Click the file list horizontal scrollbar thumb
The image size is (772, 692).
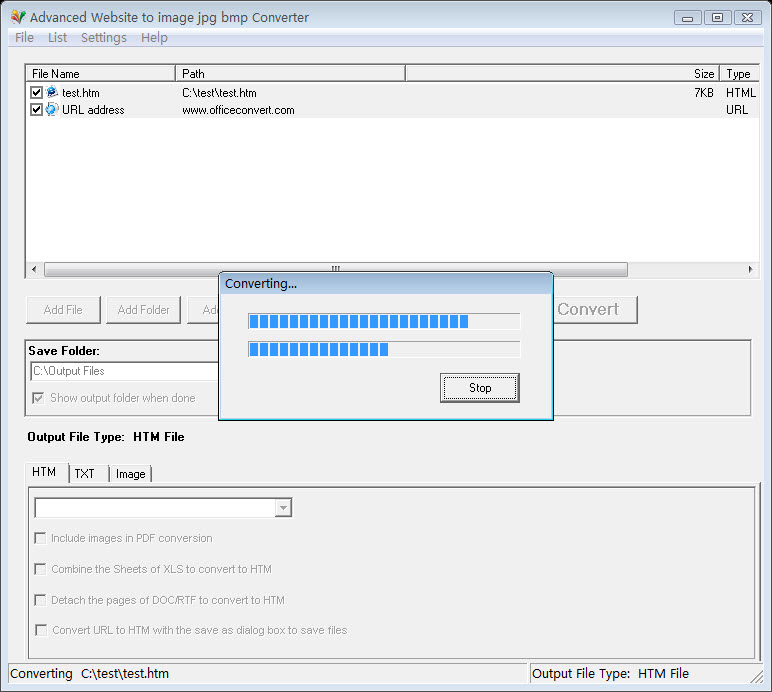pyautogui.click(x=336, y=269)
